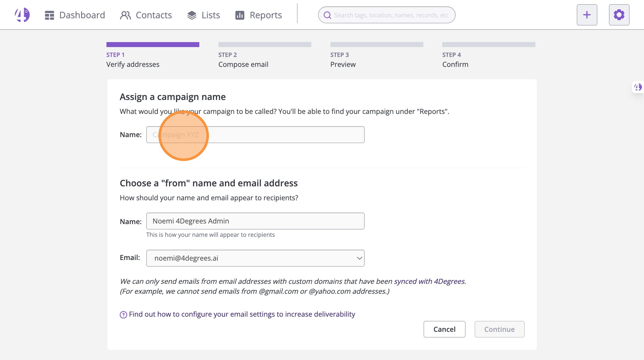This screenshot has height=360, width=644.
Task: Open the Dashboard grid icon
Action: point(49,15)
